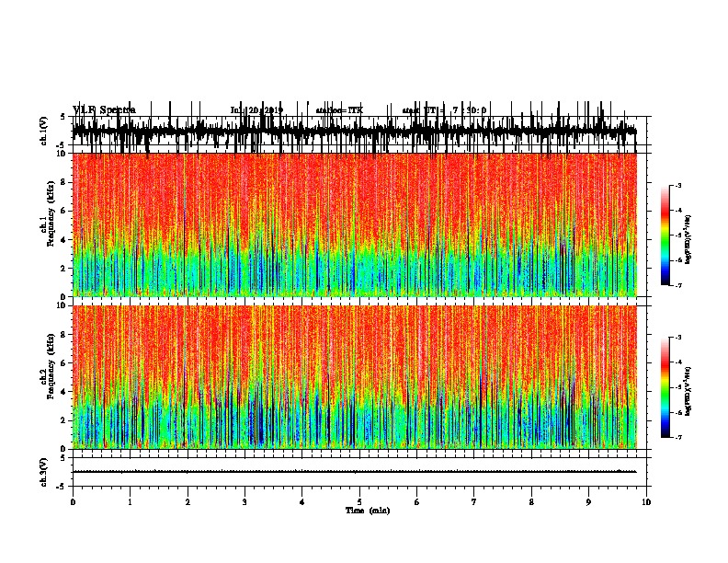Click the -3 tick of ch.2 color bar
728x563 pixels.
pyautogui.click(x=677, y=338)
